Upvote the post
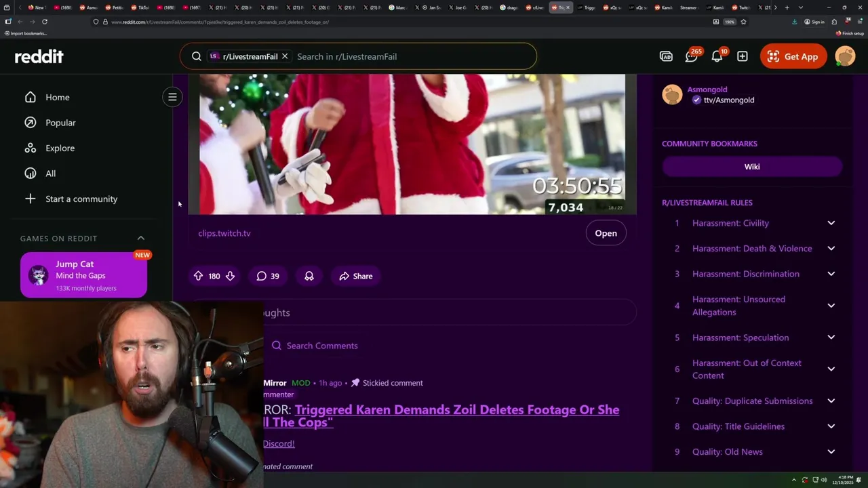The width and height of the screenshot is (868, 488). pyautogui.click(x=198, y=276)
